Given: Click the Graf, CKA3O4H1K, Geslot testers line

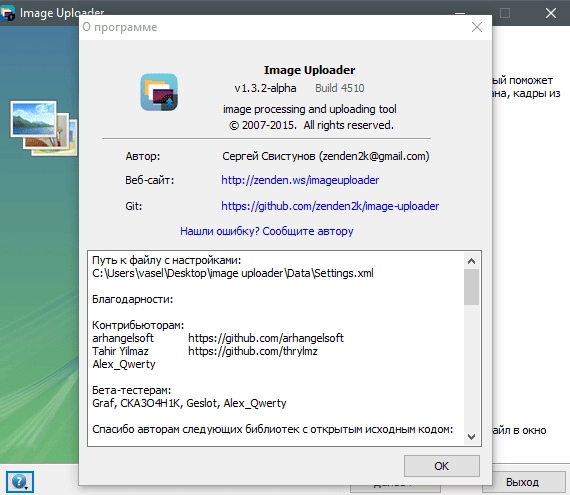Looking at the screenshot, I should (189, 403).
